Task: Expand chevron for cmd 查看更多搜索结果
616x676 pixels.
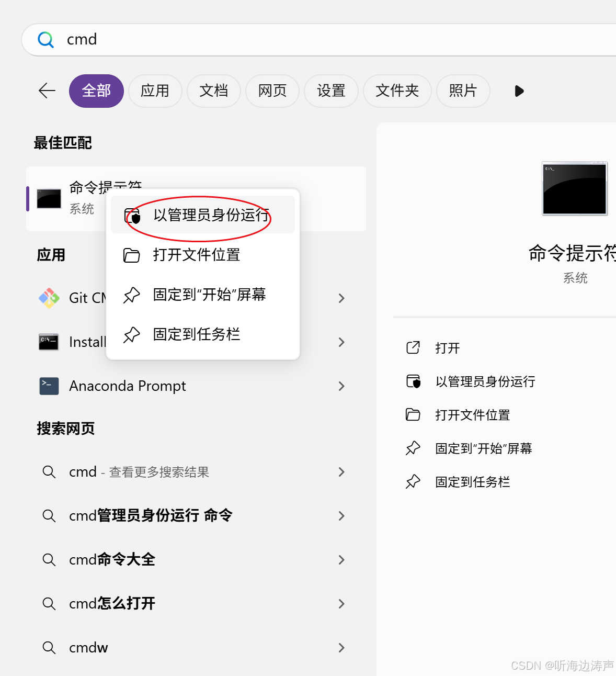Action: point(341,472)
